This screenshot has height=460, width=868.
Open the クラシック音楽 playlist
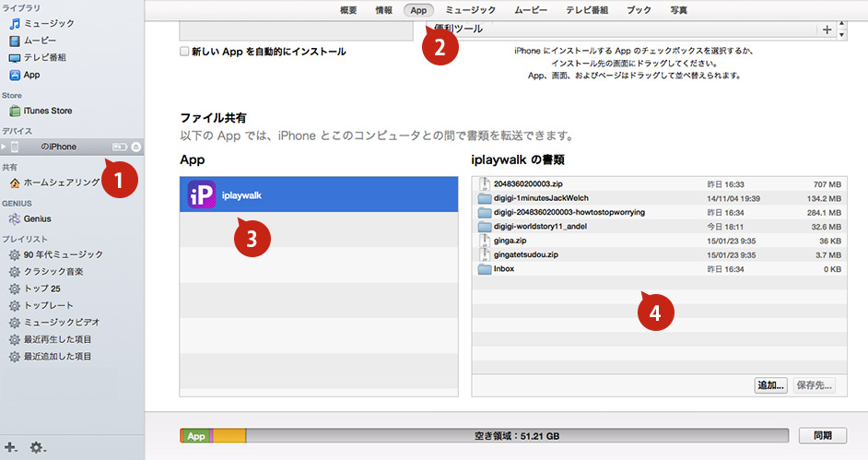[x=46, y=272]
